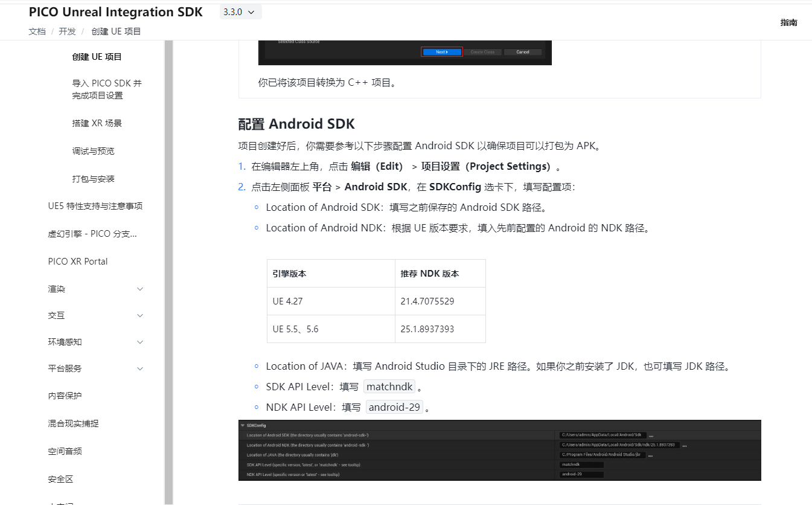Click the SDKConfig settings screenshot
The height and width of the screenshot is (505, 812).
pyautogui.click(x=499, y=451)
